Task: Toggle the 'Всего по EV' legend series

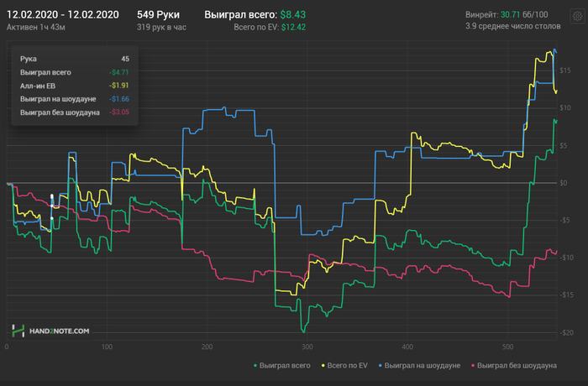Action: pyautogui.click(x=349, y=366)
